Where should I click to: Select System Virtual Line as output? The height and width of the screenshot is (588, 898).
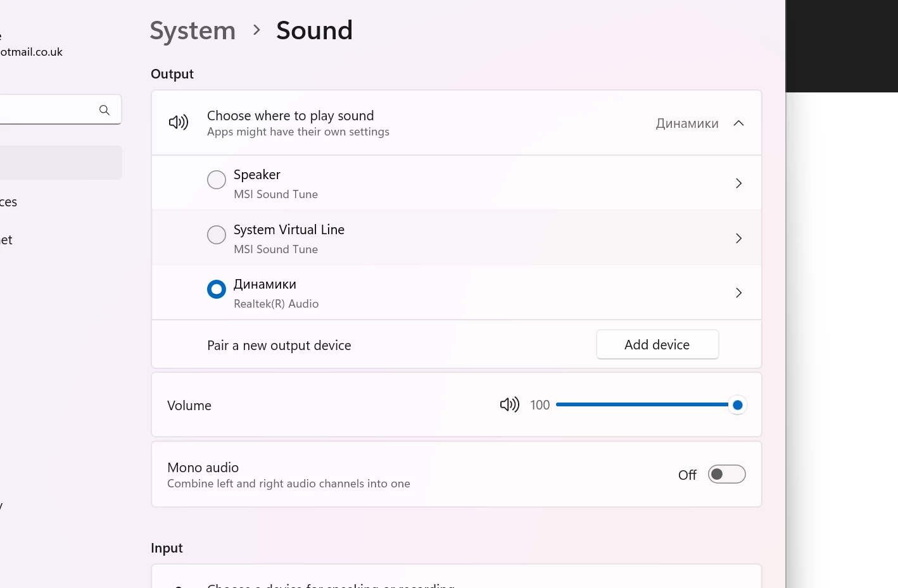(217, 235)
